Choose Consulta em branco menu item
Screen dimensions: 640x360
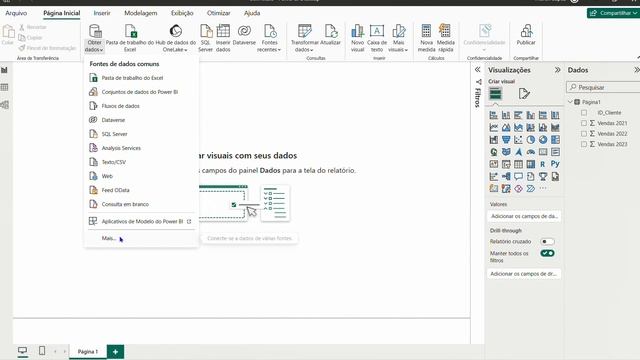(x=141, y=204)
